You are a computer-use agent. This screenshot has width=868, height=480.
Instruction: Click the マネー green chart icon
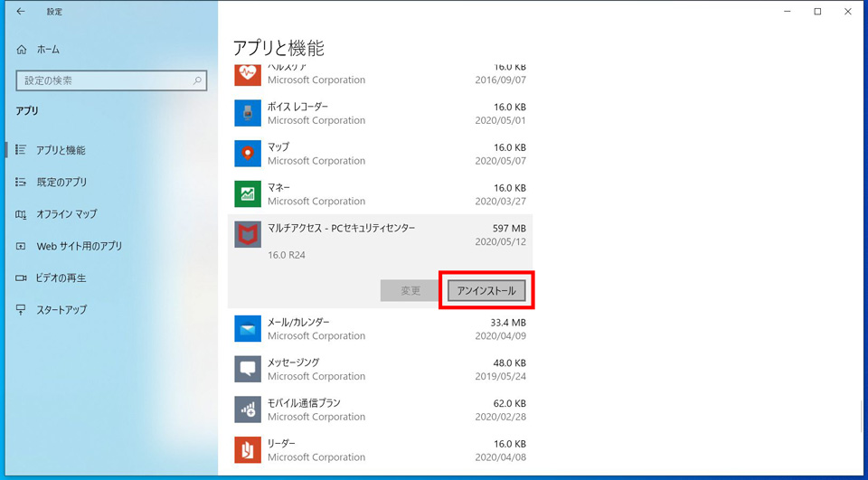tap(248, 193)
